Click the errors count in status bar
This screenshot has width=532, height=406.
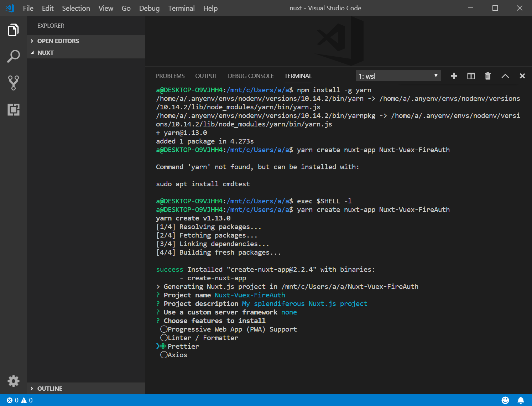[x=13, y=400]
